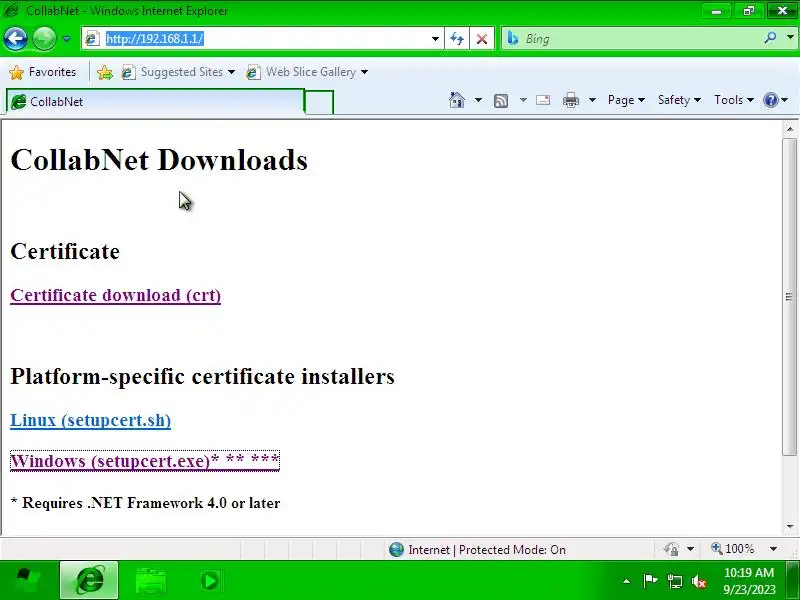Screen dimensions: 800x600
Task: Click the Refresh page icon
Action: (x=457, y=39)
